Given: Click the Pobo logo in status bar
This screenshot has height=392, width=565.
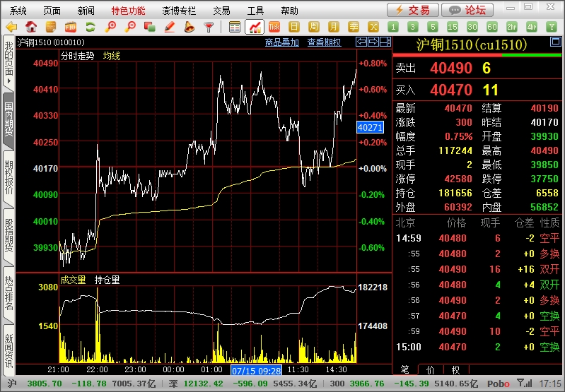Looking at the screenshot, I should pyautogui.click(x=499, y=384).
